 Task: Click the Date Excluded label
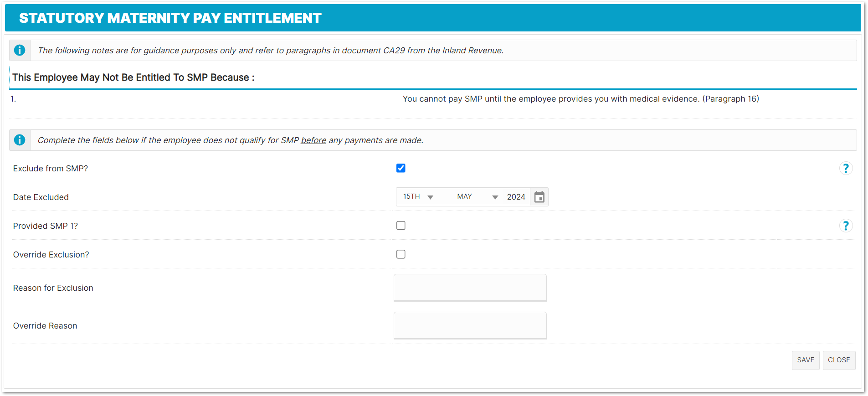tap(41, 197)
